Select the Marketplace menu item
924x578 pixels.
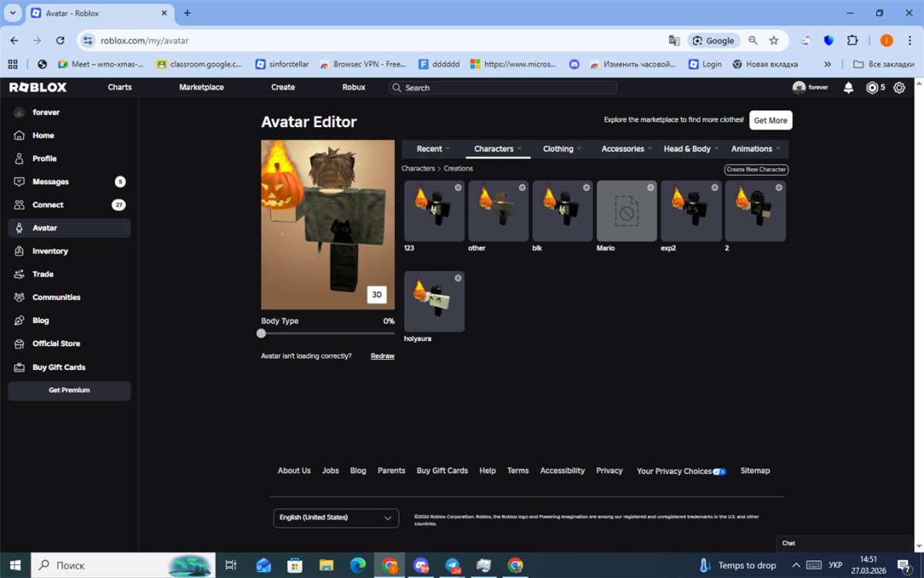point(201,87)
